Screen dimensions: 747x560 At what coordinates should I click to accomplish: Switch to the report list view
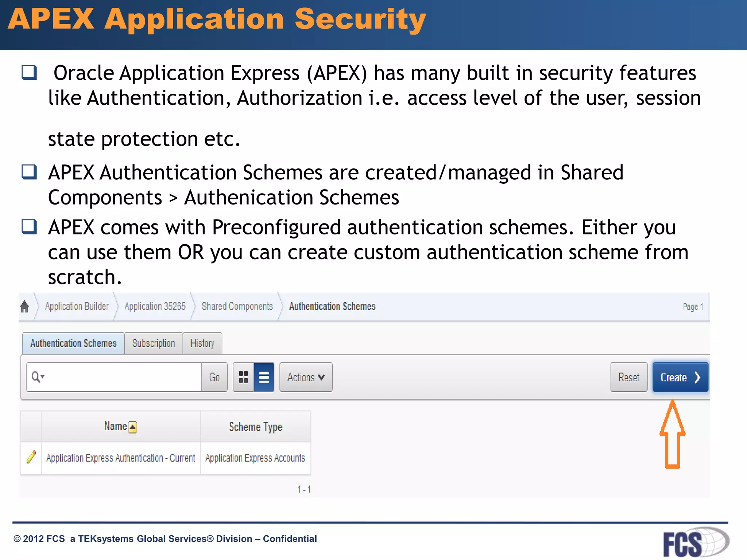coord(264,377)
